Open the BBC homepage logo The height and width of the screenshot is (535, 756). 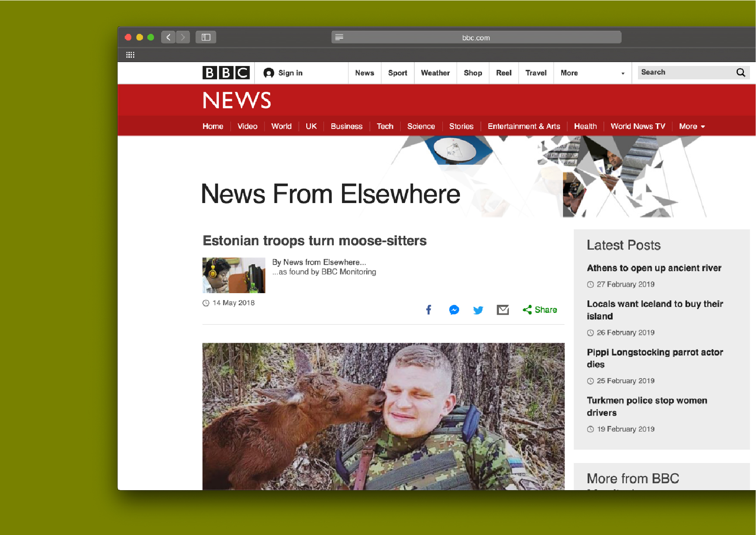click(x=226, y=73)
